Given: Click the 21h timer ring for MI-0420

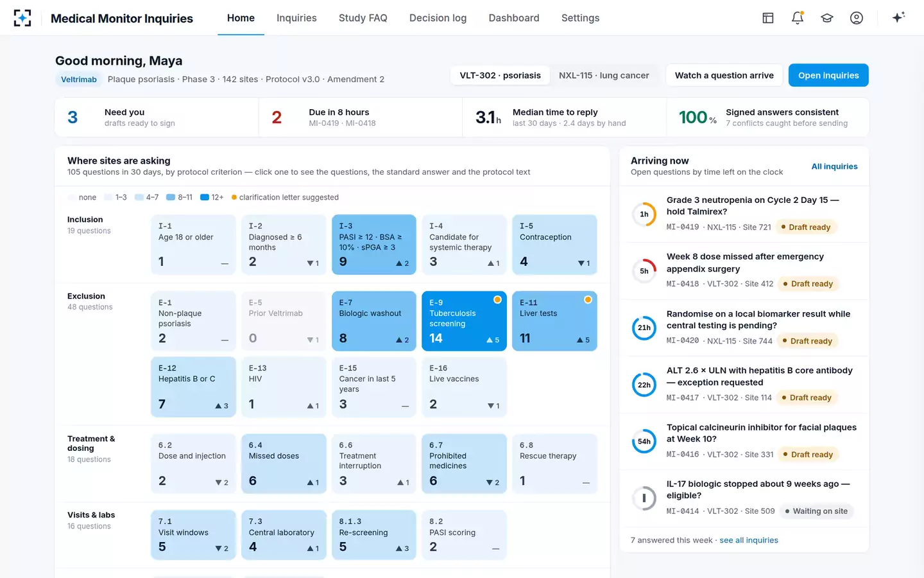Looking at the screenshot, I should click(644, 328).
